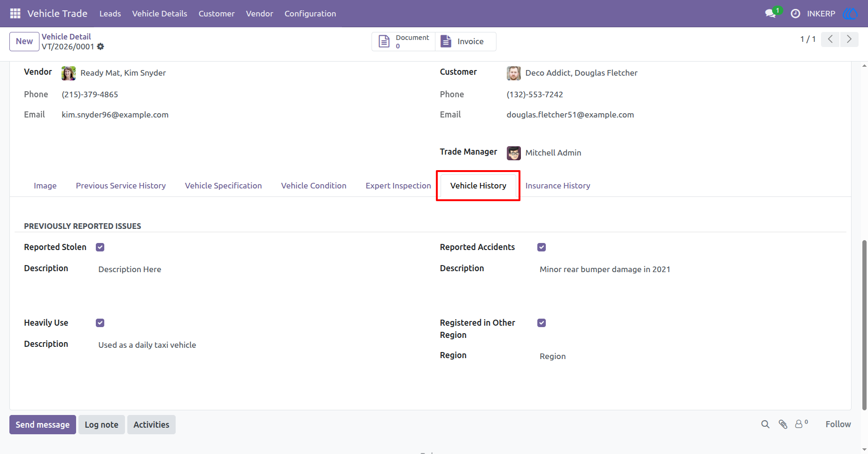Click Follow in the chatter
The image size is (868, 454).
point(838,424)
